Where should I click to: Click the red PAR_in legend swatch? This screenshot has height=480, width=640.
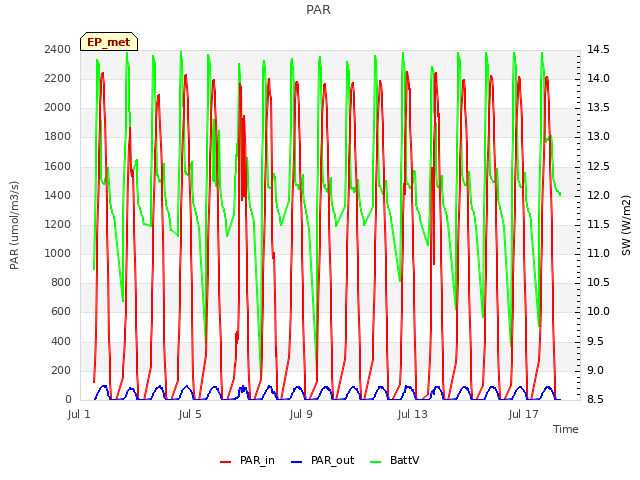pos(226,462)
